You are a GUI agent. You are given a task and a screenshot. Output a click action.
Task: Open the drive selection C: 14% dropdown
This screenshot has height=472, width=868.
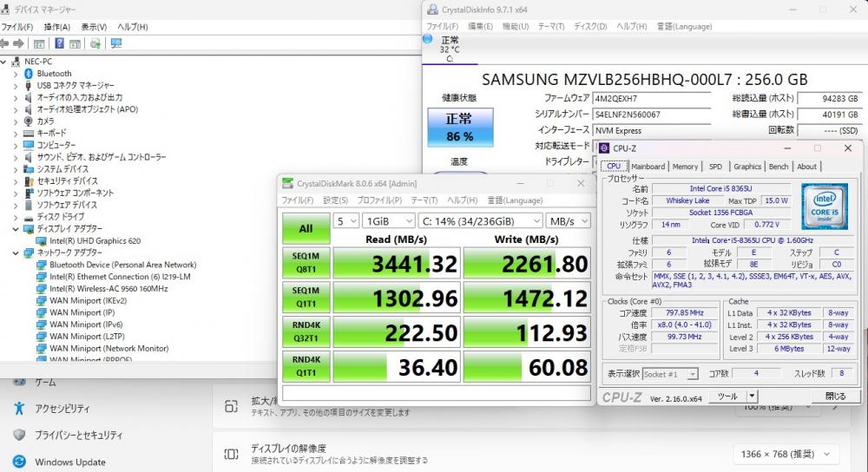point(480,221)
